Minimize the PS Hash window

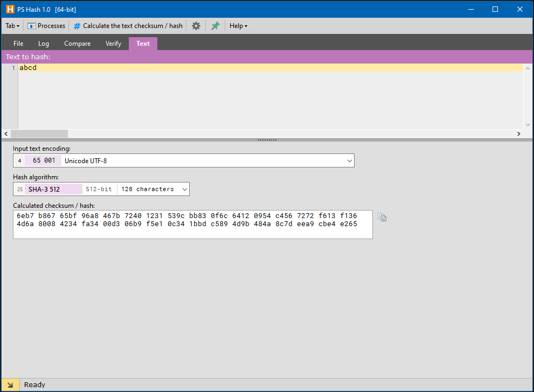coord(471,9)
